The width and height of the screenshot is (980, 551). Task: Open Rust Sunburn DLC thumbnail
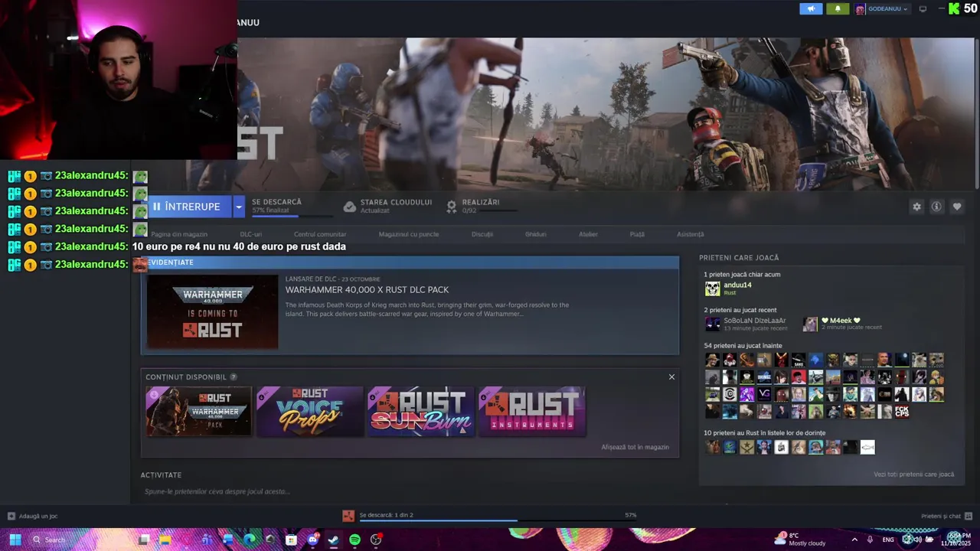[420, 412]
